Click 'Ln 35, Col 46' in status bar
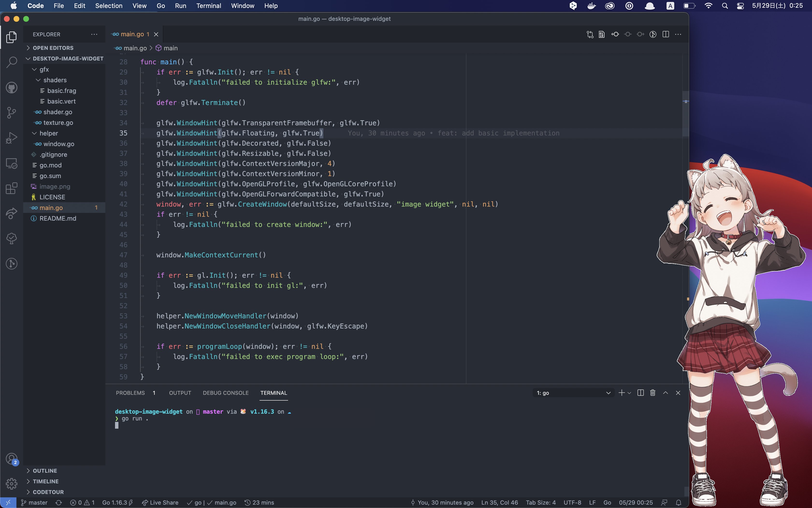812x508 pixels. pos(500,503)
